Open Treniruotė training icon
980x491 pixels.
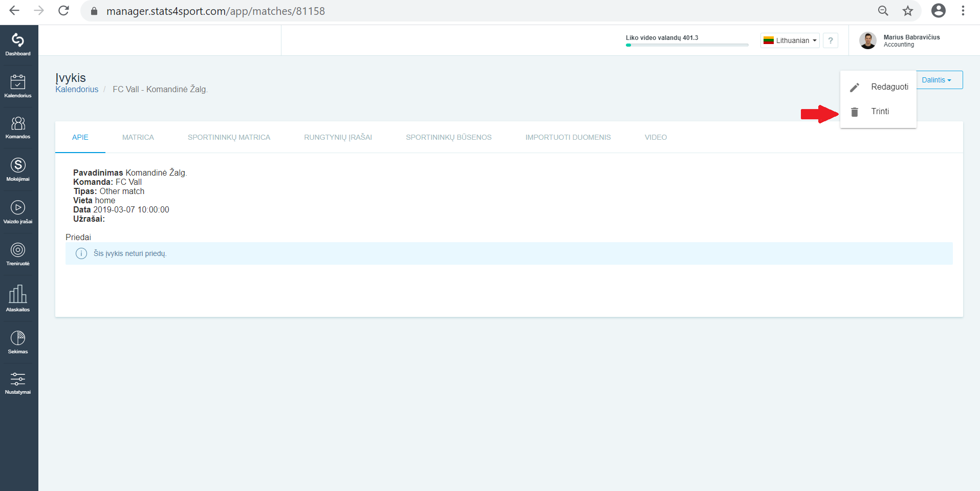[18, 254]
